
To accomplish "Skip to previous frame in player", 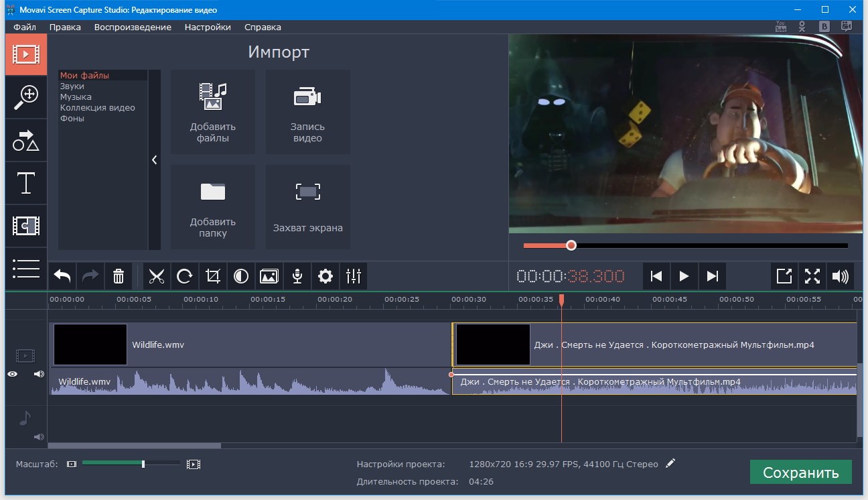I will [x=656, y=275].
